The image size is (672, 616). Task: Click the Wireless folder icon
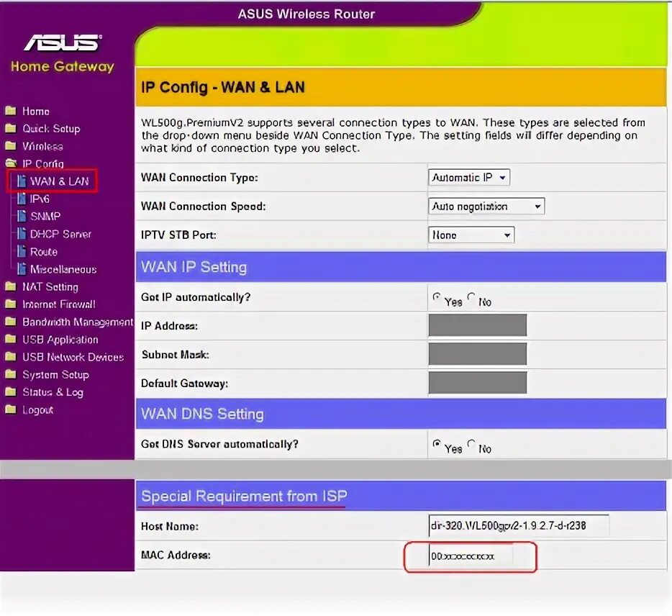point(11,146)
